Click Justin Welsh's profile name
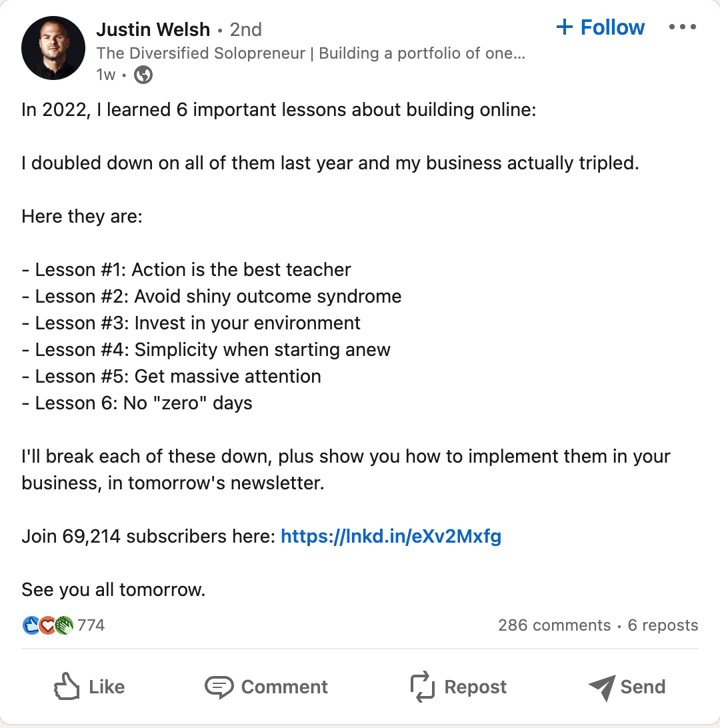The height and width of the screenshot is (728, 720). coord(153,29)
